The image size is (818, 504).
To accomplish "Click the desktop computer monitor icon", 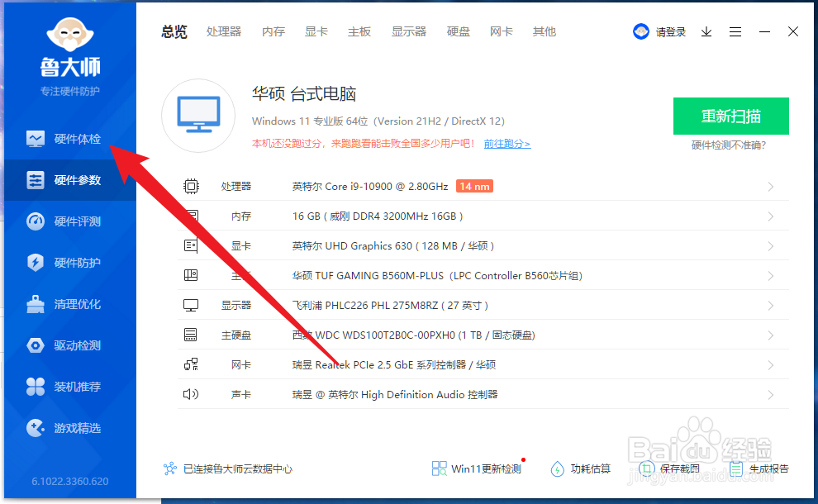I will coord(198,116).
